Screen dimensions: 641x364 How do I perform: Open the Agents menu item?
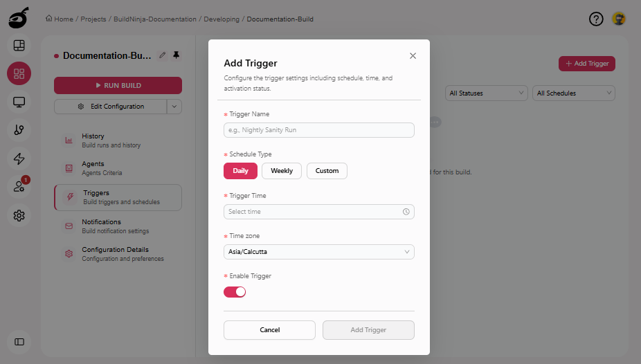(118, 168)
